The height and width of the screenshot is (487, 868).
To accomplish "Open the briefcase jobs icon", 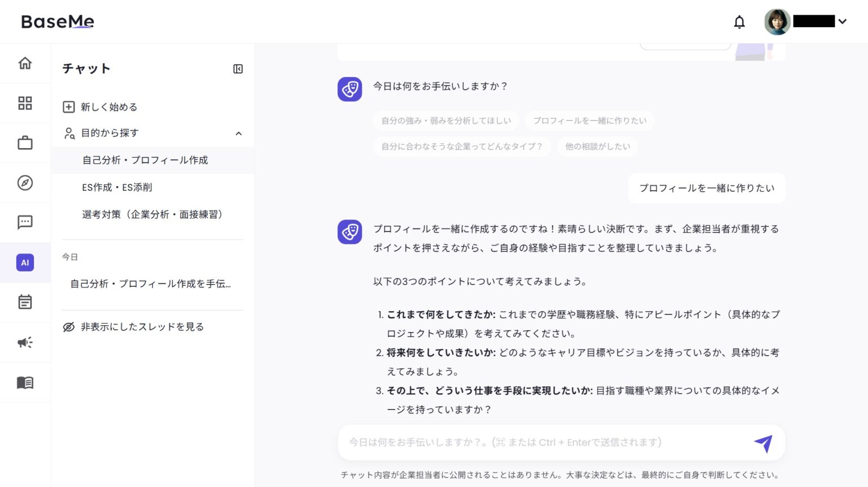I will (x=25, y=143).
